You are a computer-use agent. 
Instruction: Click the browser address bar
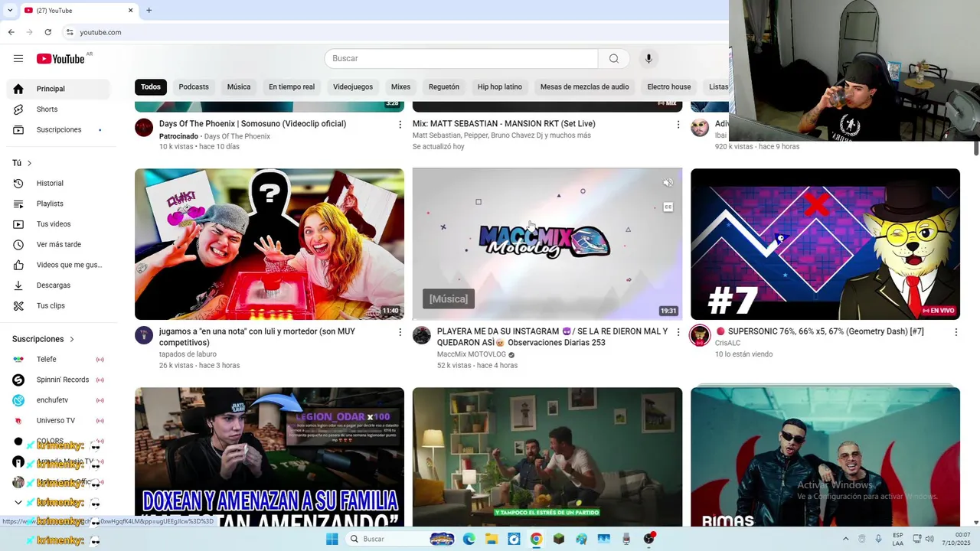[x=398, y=32]
